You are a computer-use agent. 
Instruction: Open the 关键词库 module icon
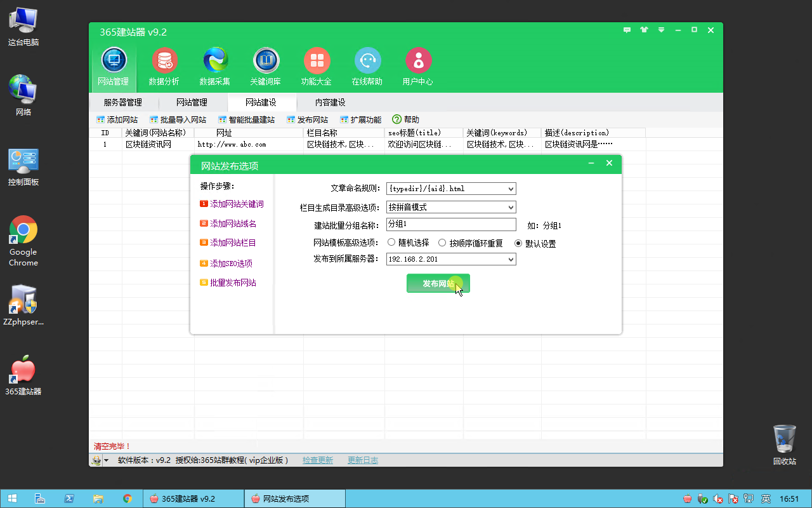pyautogui.click(x=266, y=67)
